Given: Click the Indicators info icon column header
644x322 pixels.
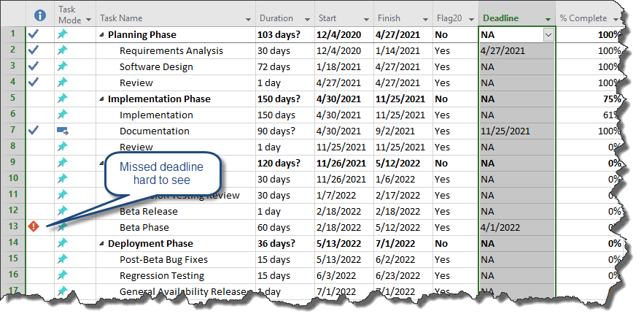Looking at the screenshot, I should [x=39, y=15].
